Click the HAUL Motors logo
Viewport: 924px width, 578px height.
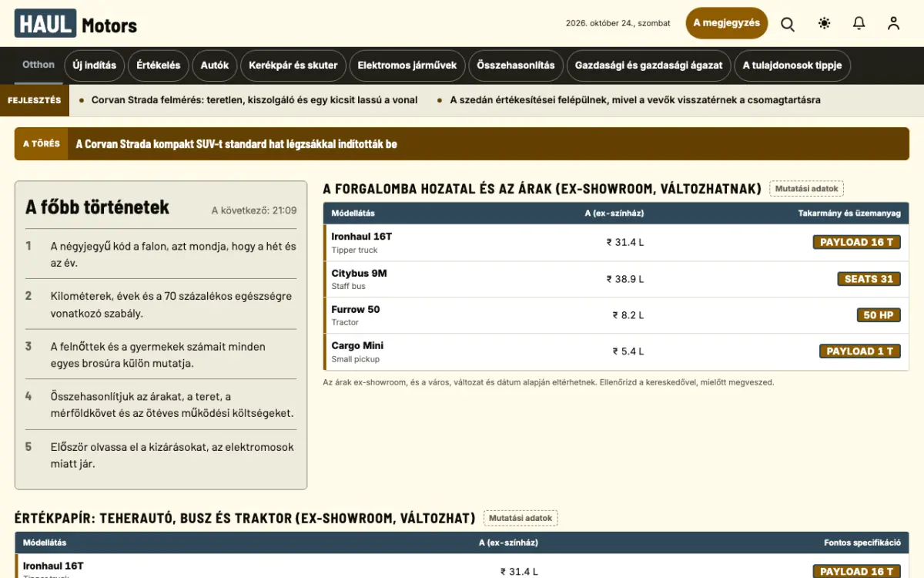coord(75,24)
